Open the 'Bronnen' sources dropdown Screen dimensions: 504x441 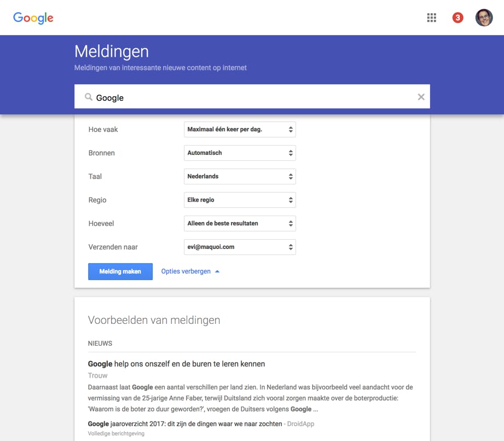(x=240, y=153)
